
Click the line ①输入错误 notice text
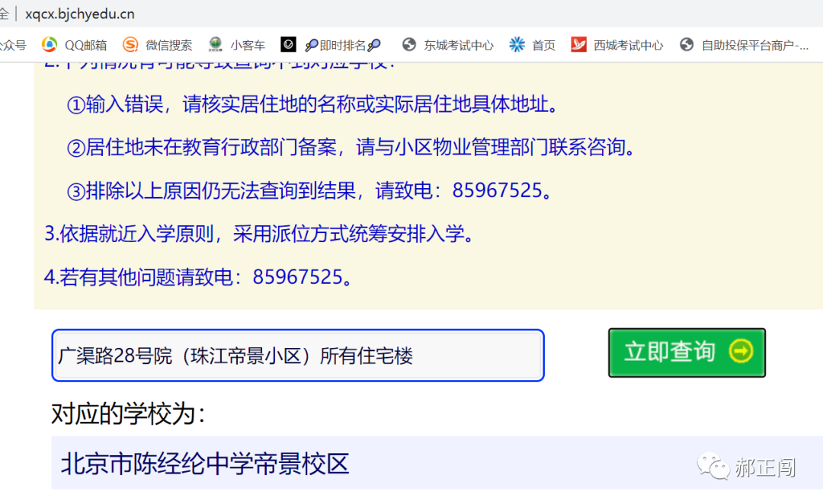313,104
